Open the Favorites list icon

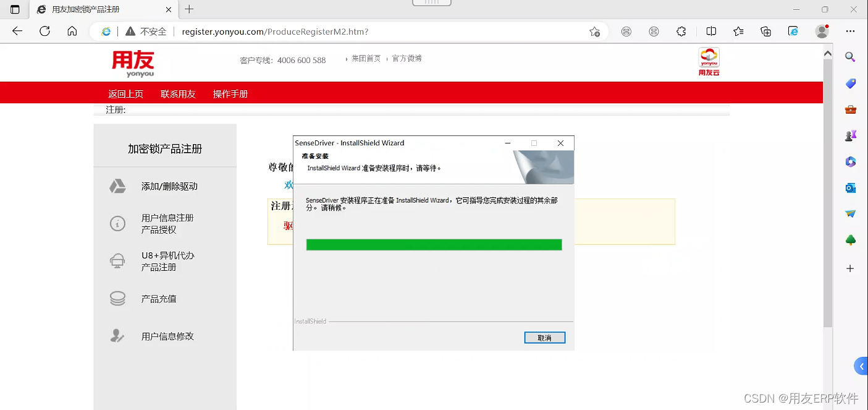(x=738, y=32)
